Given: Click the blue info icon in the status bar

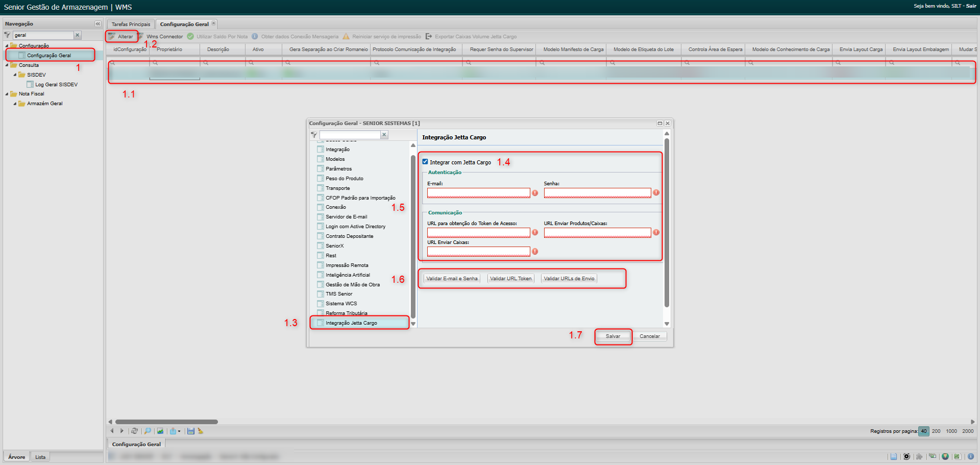Looking at the screenshot, I should coord(970,456).
